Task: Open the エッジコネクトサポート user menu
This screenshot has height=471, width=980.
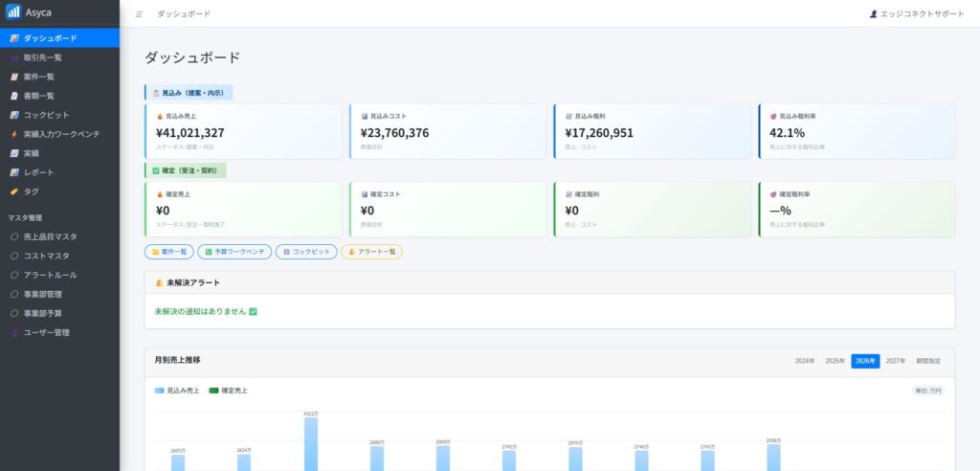Action: click(916, 14)
